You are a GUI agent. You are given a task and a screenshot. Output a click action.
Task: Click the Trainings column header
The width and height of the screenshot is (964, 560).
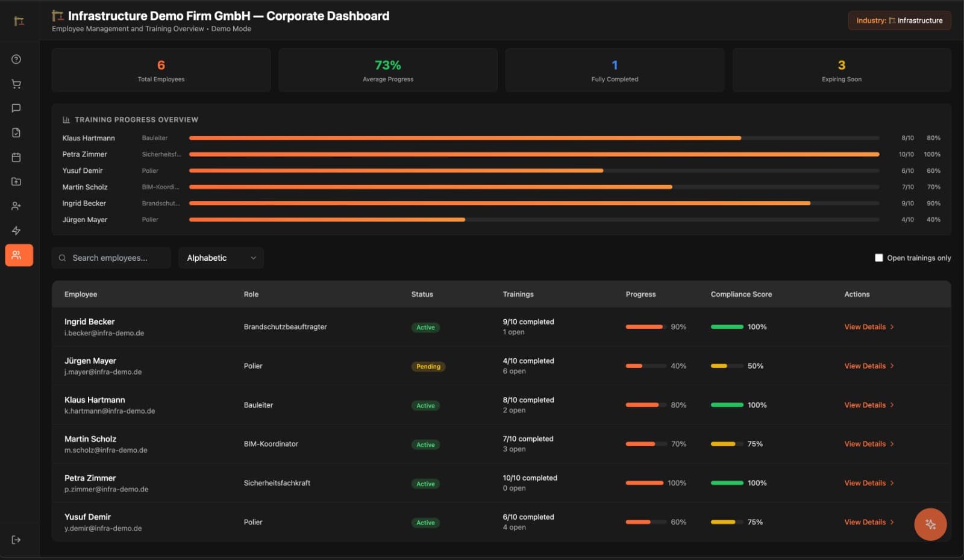click(x=518, y=294)
